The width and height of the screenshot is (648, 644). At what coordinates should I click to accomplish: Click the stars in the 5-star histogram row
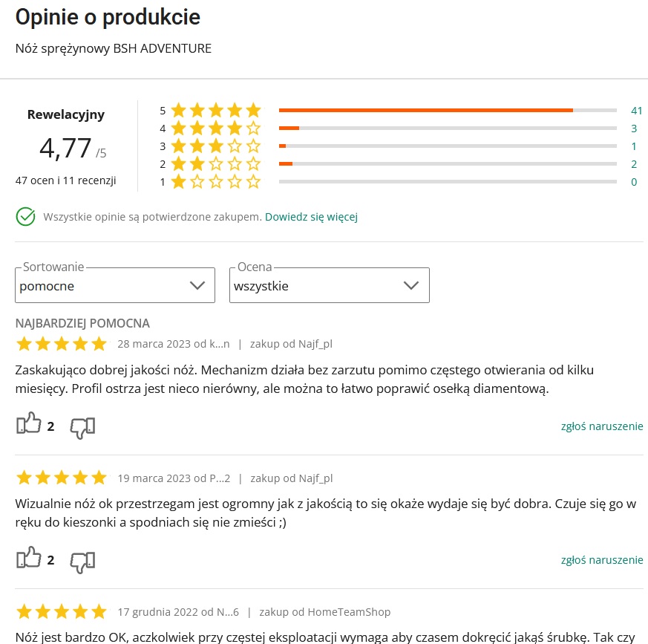215,110
